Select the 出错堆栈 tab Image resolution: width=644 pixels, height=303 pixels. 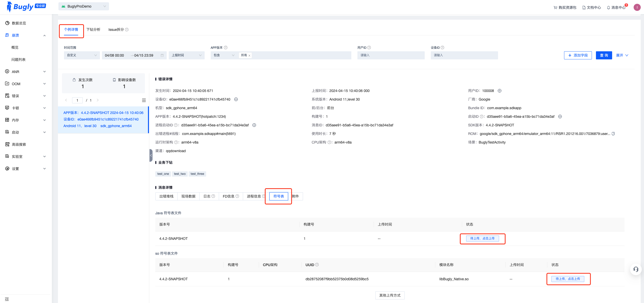pos(166,196)
